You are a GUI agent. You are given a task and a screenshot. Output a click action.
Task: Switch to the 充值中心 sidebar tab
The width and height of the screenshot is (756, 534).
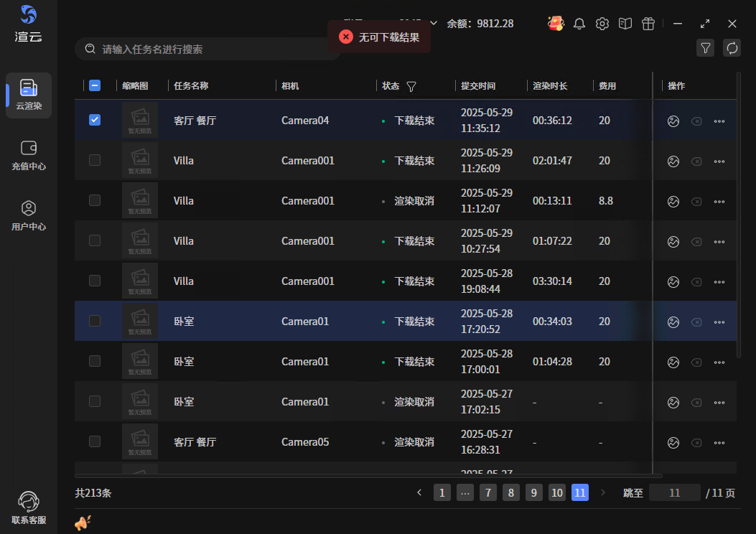[x=29, y=155]
